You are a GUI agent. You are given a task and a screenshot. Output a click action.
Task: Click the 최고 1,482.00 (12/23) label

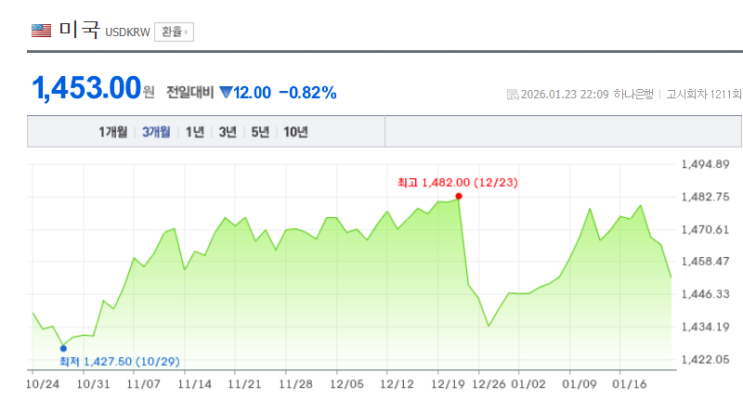458,182
